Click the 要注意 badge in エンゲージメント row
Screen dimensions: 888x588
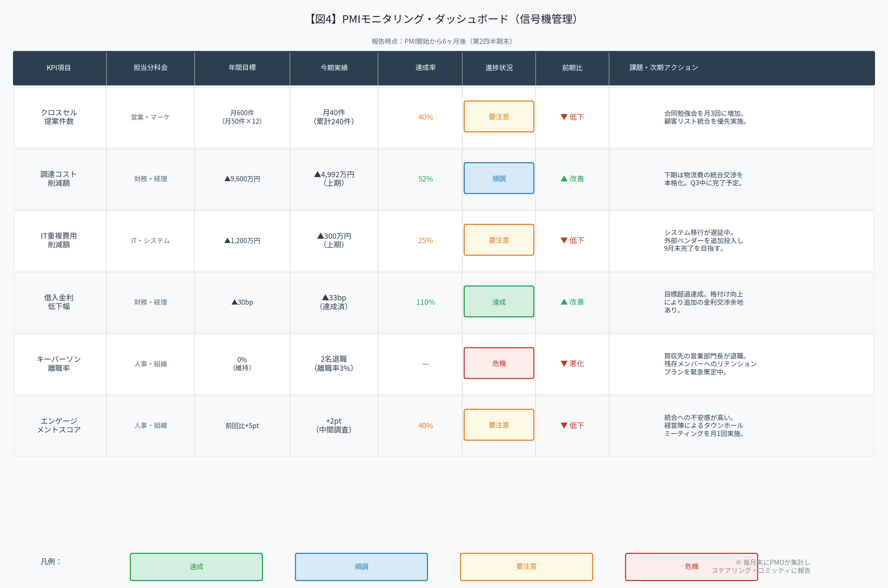(499, 425)
